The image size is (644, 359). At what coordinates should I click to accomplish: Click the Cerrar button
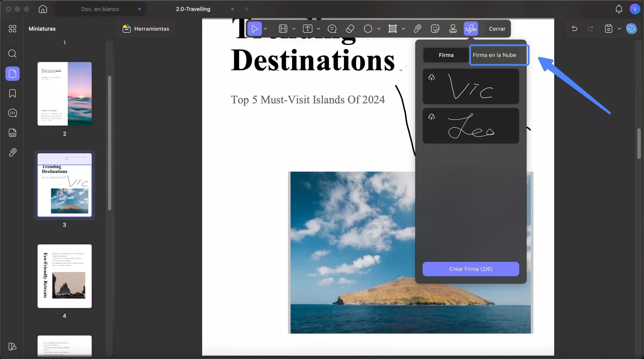497,29
